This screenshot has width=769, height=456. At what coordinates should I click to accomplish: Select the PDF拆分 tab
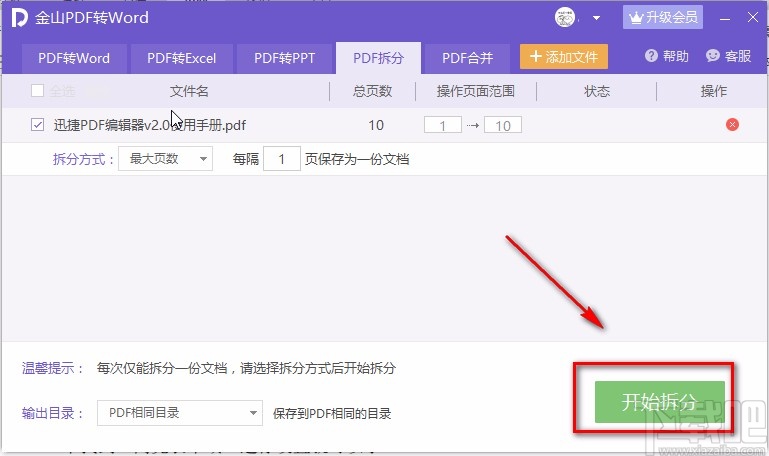[x=378, y=58]
